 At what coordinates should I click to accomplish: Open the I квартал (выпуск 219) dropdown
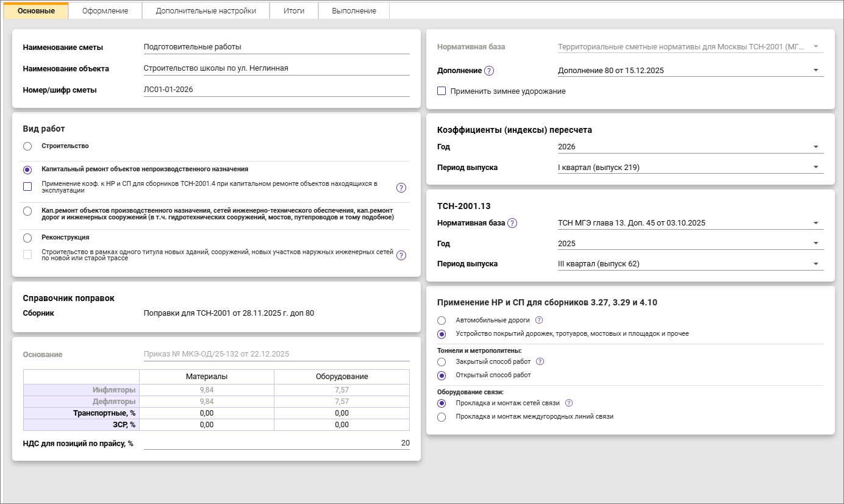pos(690,168)
